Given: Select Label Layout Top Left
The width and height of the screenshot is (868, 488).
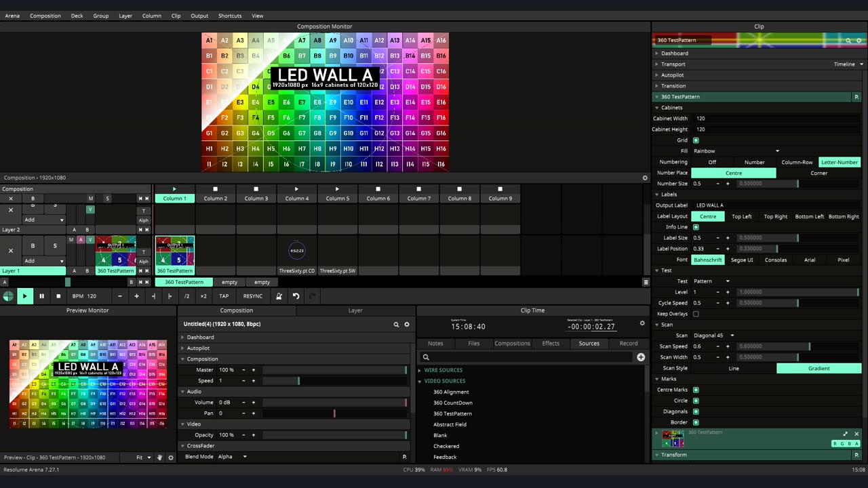Looking at the screenshot, I should pyautogui.click(x=742, y=216).
